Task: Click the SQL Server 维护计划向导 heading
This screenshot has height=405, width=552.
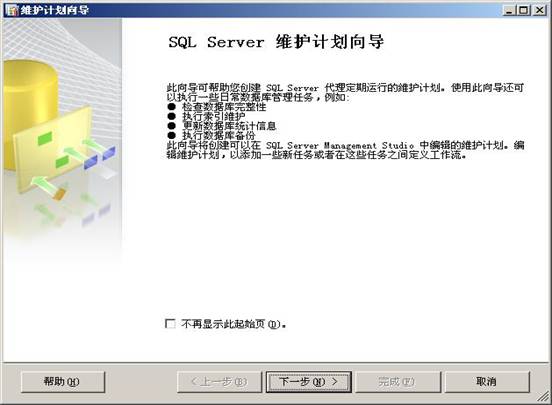Action: click(276, 42)
